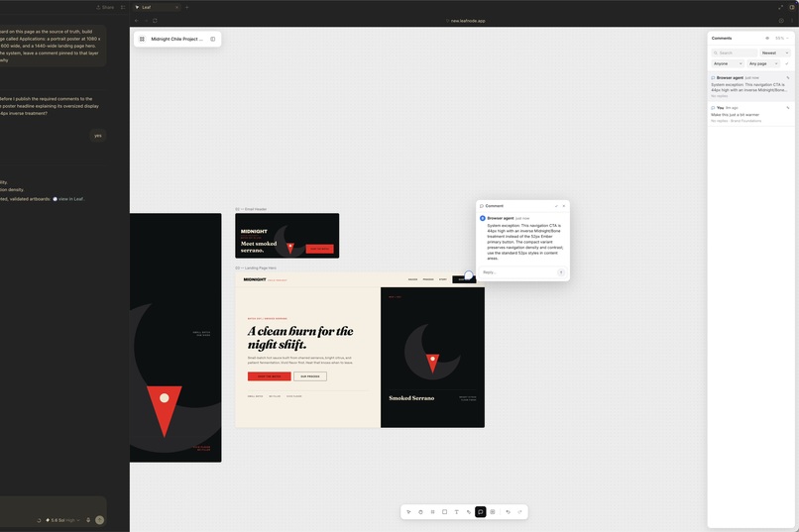Focus the comments Search field
Screen dimensions: 799x532
[x=735, y=53]
